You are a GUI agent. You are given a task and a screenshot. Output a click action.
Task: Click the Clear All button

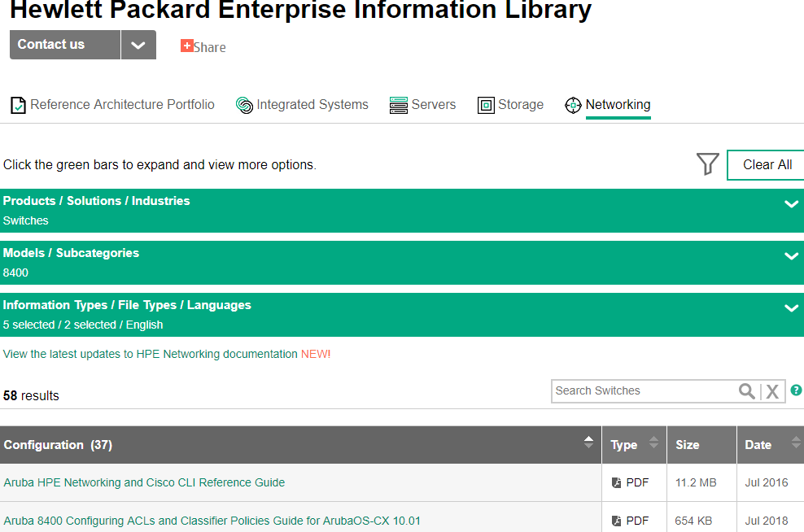(x=767, y=164)
